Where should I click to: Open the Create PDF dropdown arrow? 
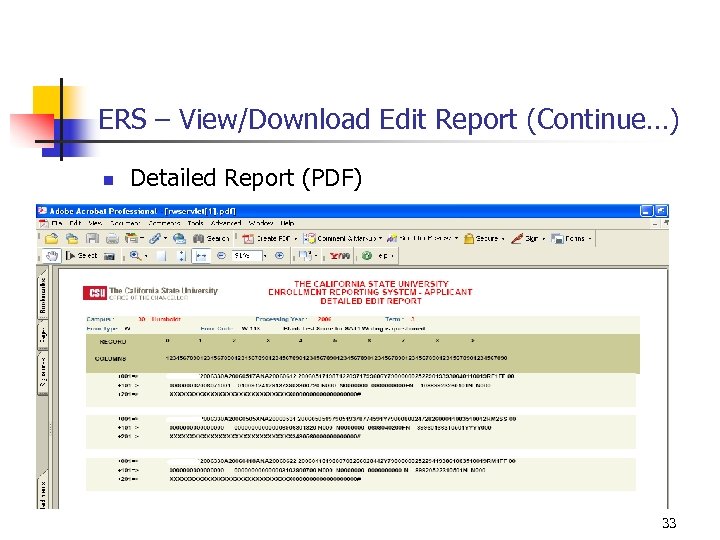pos(295,239)
